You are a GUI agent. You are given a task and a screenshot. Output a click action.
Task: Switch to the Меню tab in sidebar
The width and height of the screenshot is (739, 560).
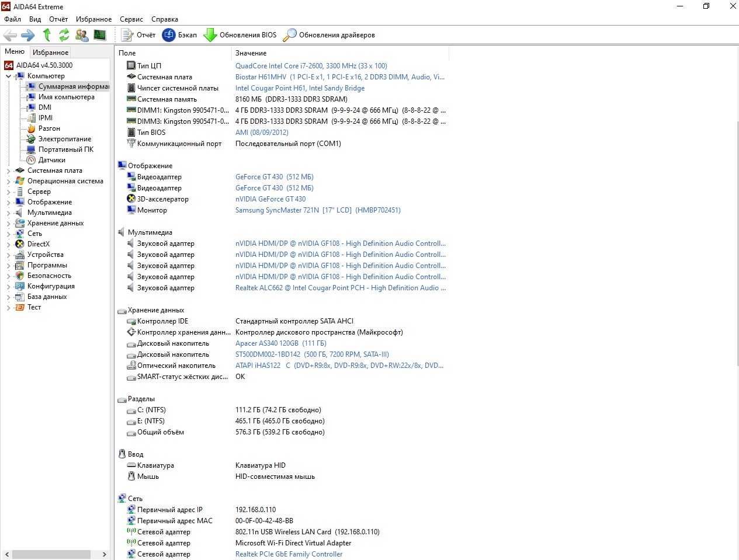pyautogui.click(x=15, y=51)
